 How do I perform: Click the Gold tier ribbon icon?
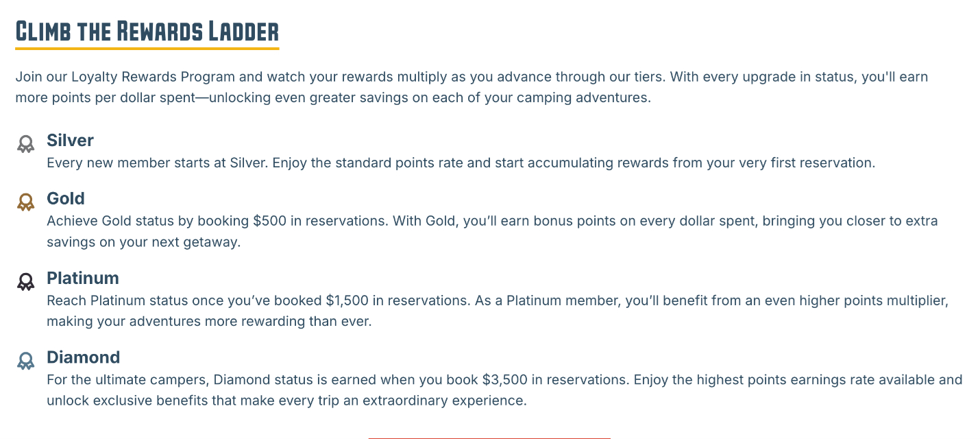click(25, 202)
